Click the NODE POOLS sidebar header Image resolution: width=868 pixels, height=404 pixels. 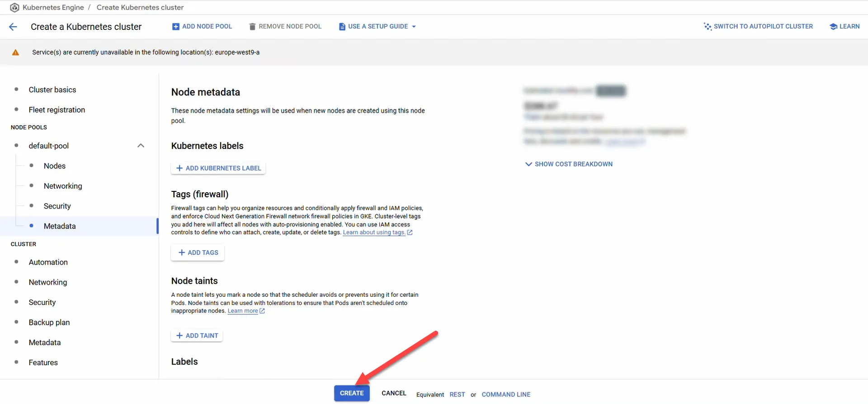[x=29, y=127]
